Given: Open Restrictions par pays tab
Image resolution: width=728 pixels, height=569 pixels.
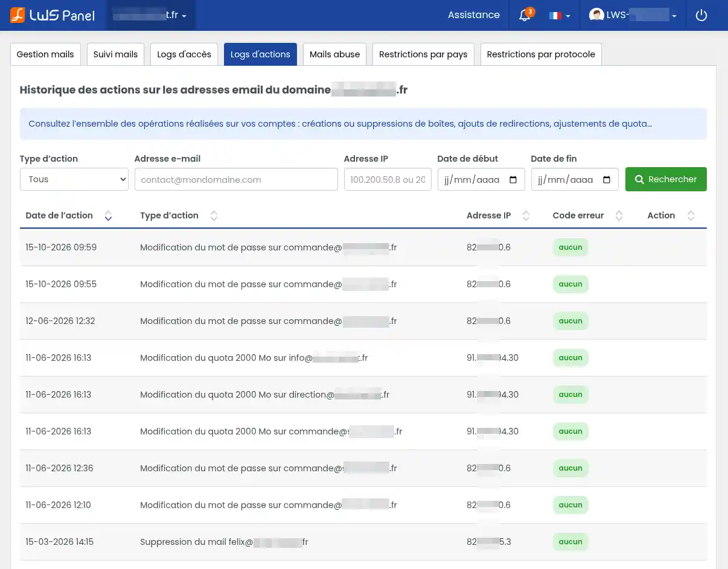Looking at the screenshot, I should coord(423,54).
